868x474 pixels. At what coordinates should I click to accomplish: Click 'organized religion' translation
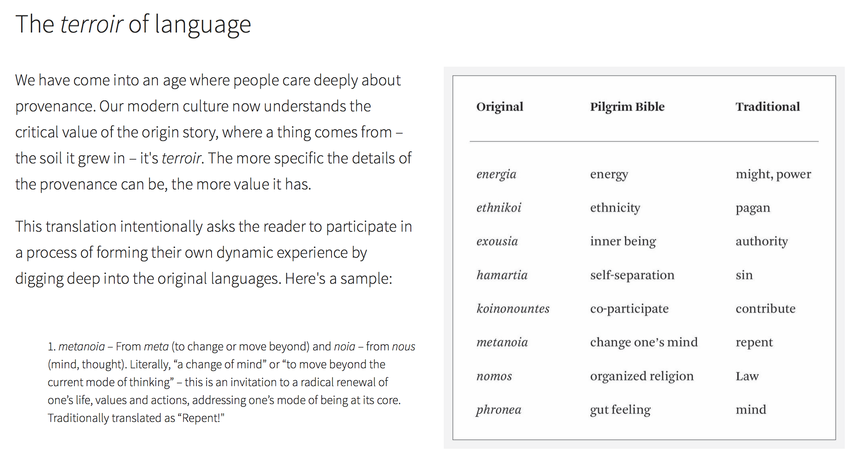click(642, 376)
